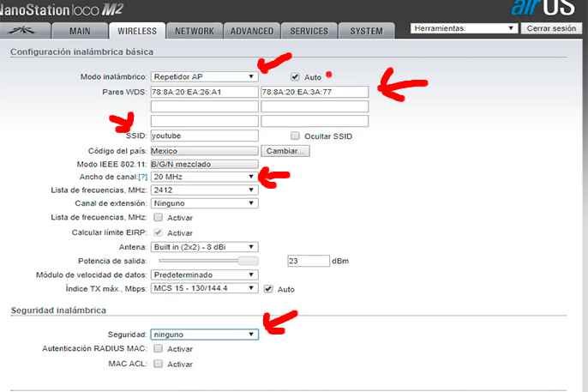Click the WDS peer field 78:8A:20:EA:26:A1
The image size is (588, 392).
click(204, 92)
